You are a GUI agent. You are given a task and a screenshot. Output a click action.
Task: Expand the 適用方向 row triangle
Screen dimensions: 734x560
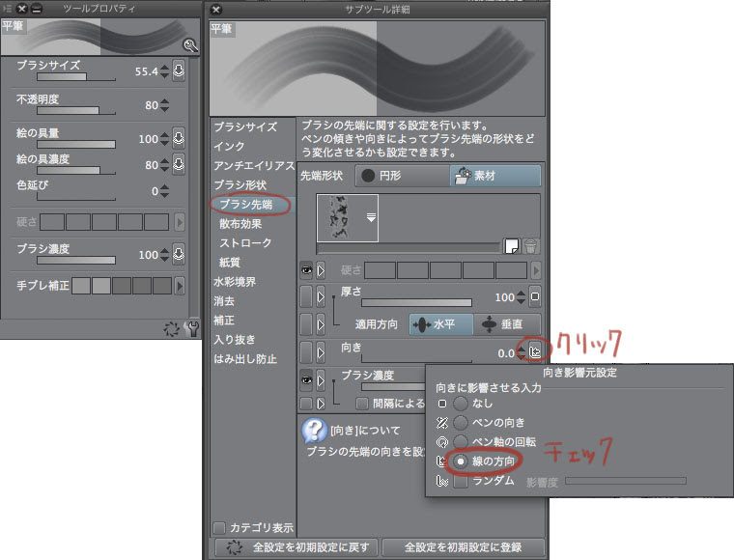tap(321, 324)
